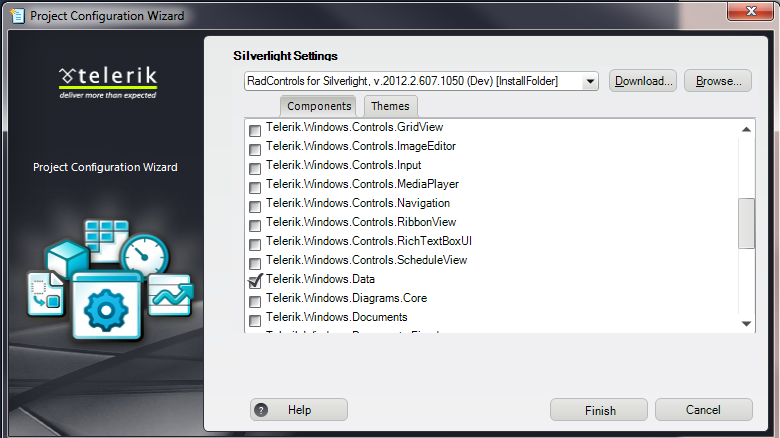
Task: Enable Telerik.Windows.Controls.ImageEditor checkbox
Action: (x=255, y=150)
